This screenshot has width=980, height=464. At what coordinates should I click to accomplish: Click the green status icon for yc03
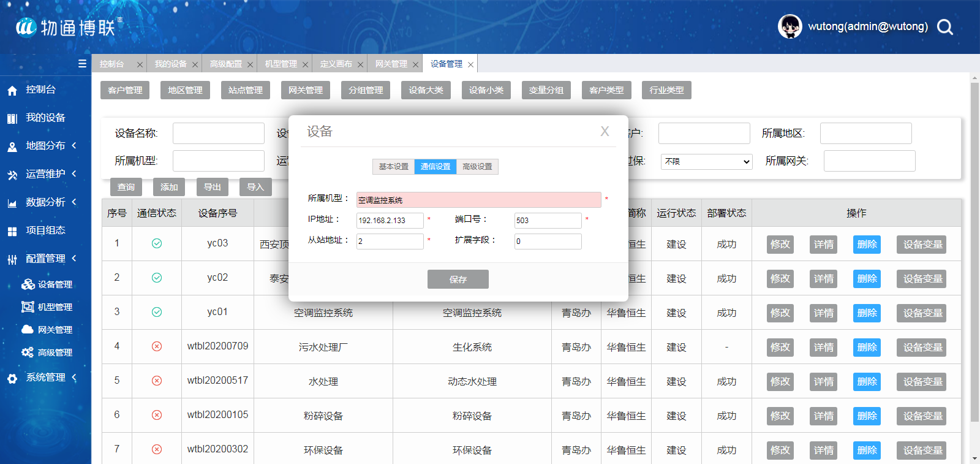(157, 243)
